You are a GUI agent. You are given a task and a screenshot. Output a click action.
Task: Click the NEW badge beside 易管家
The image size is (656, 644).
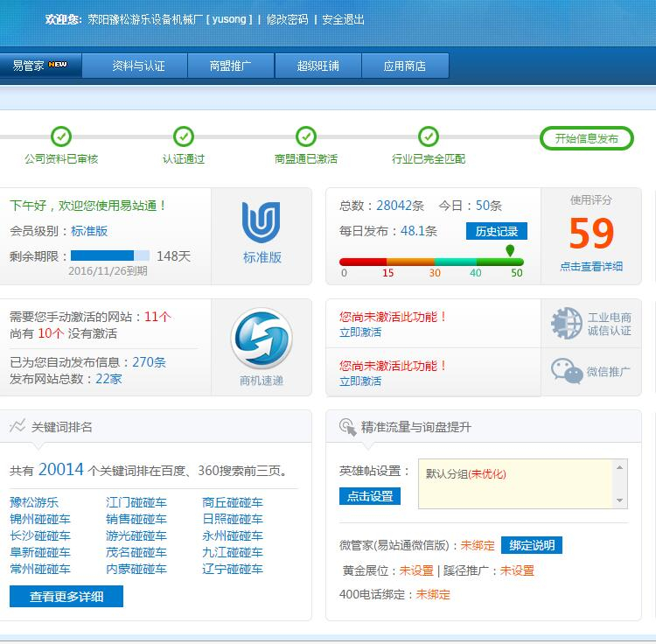pos(58,65)
